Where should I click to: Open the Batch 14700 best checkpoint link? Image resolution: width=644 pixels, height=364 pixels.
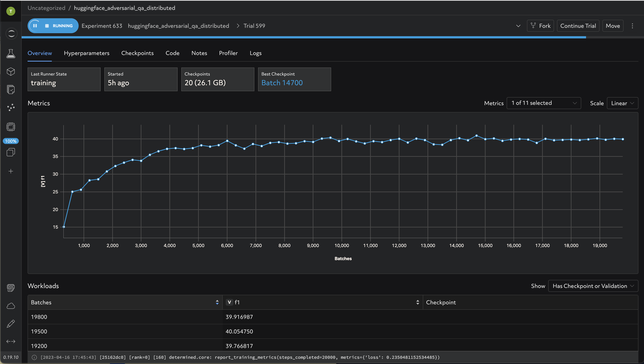(x=282, y=83)
